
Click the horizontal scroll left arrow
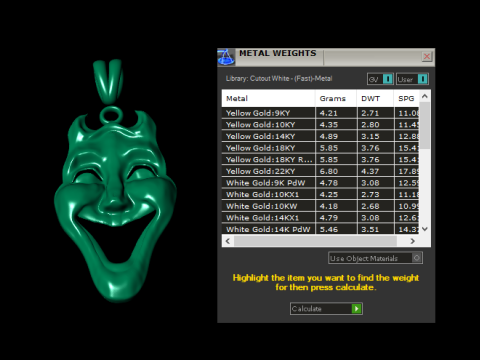(x=228, y=241)
